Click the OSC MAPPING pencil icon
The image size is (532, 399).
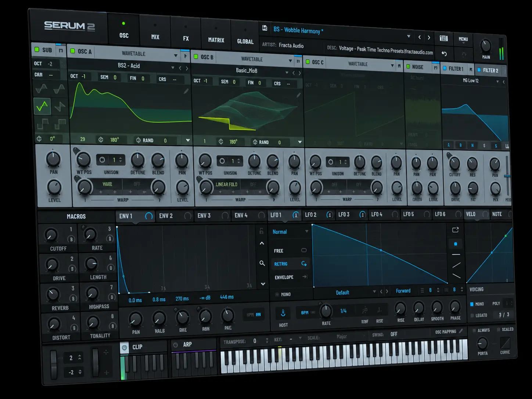click(x=461, y=331)
